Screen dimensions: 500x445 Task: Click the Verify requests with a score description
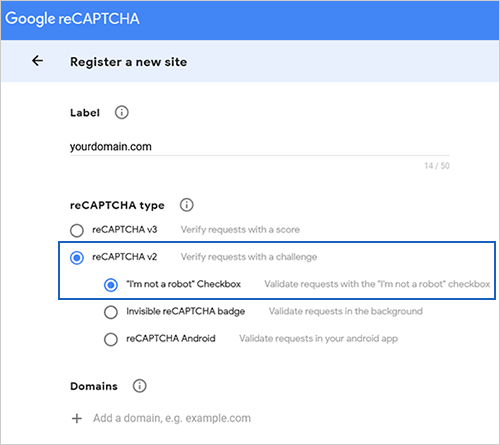(x=240, y=230)
